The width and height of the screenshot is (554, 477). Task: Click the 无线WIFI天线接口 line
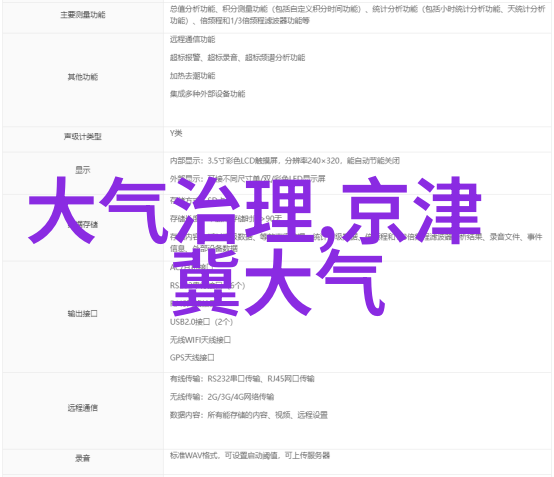(x=200, y=340)
